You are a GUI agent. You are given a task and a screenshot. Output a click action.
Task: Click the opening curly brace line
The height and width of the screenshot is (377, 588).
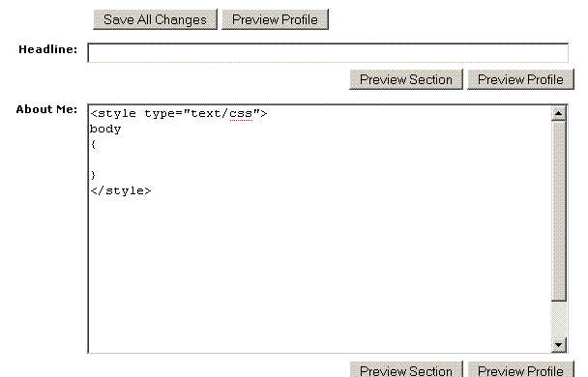click(94, 144)
